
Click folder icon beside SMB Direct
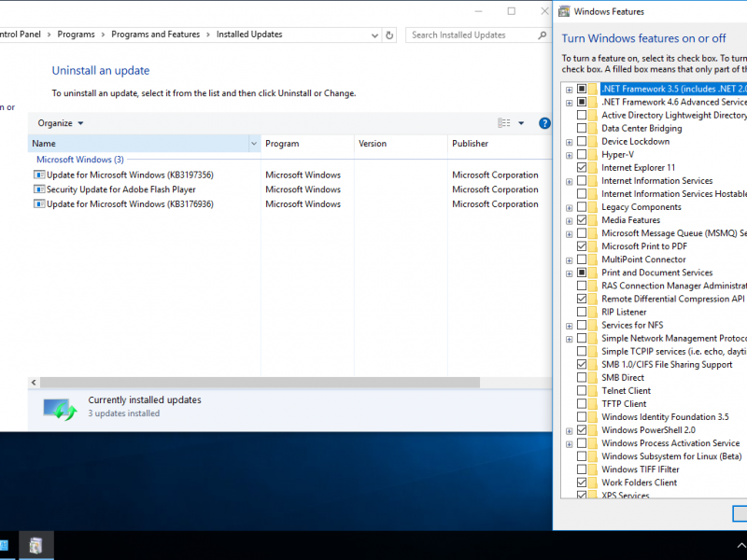pos(592,378)
